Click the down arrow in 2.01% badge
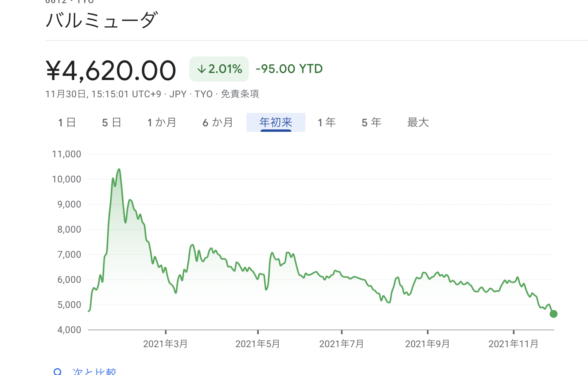588x375 pixels. [201, 69]
